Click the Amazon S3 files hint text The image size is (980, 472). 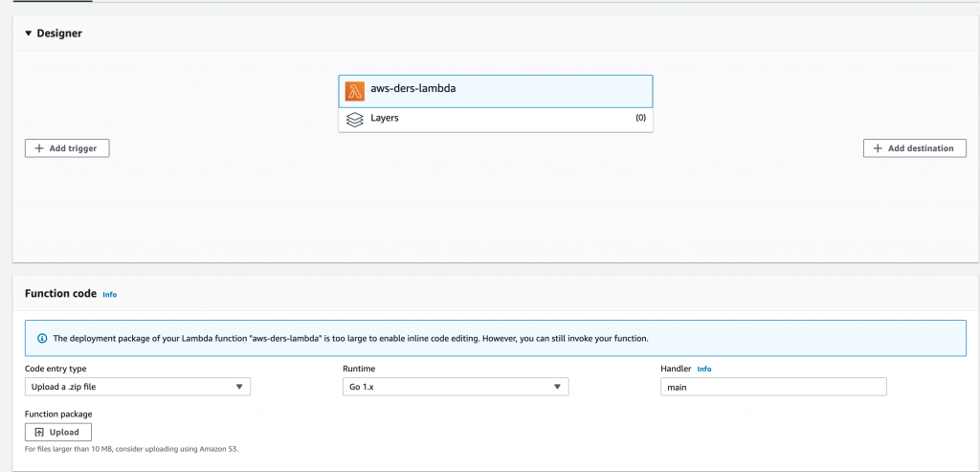click(x=132, y=449)
